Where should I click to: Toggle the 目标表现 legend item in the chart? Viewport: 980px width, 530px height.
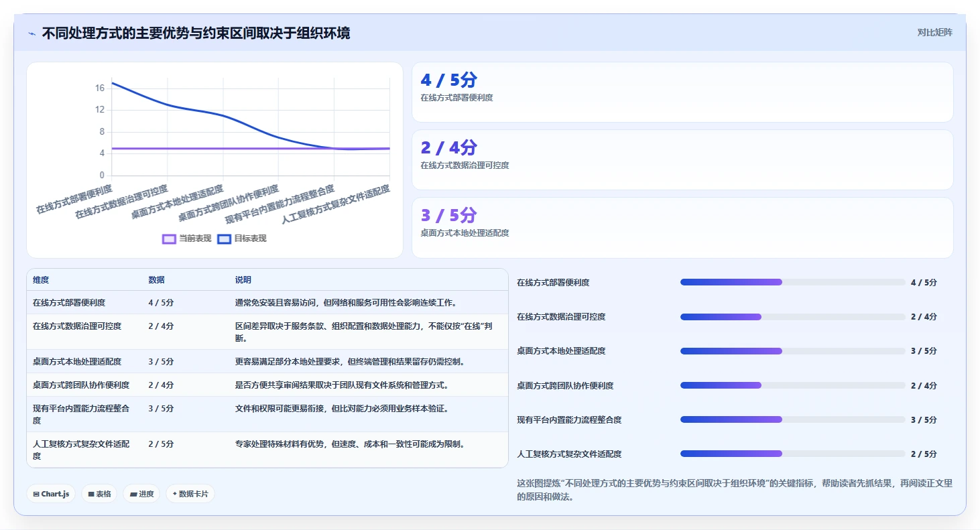(242, 239)
